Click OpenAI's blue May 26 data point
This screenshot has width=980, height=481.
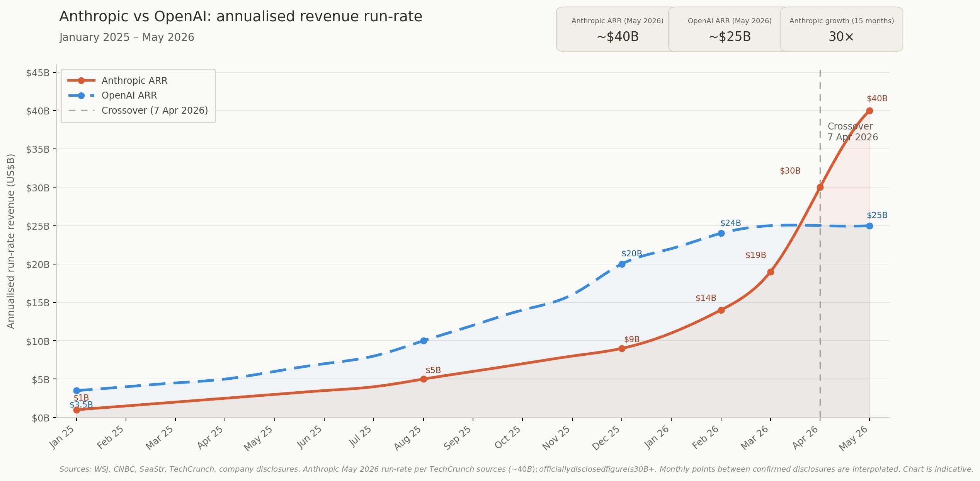tap(869, 226)
